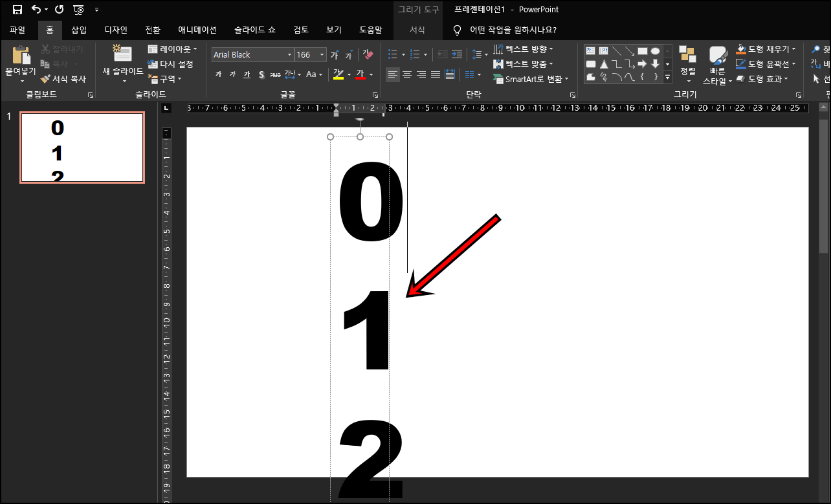Toggle center text alignment
831x504 pixels.
(407, 74)
